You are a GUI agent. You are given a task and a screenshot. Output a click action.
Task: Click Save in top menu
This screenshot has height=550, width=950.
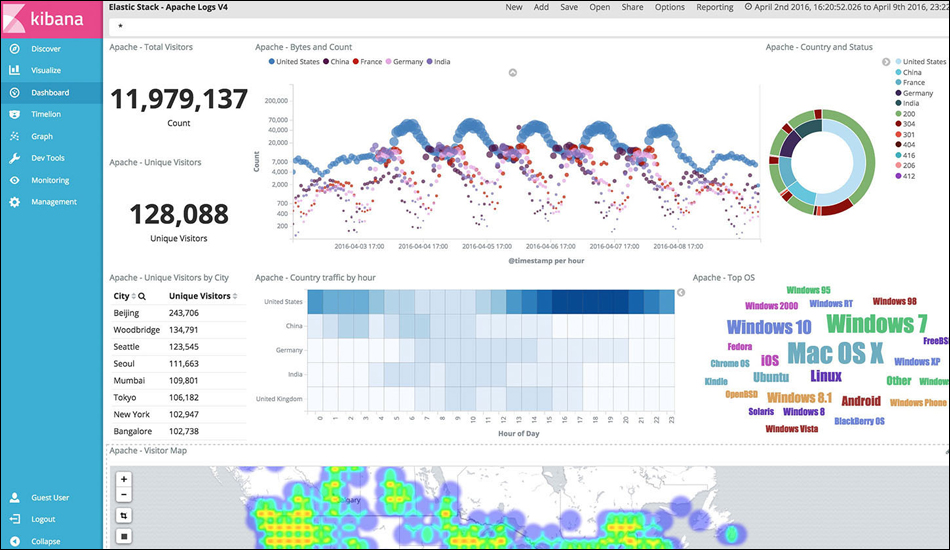pyautogui.click(x=569, y=7)
